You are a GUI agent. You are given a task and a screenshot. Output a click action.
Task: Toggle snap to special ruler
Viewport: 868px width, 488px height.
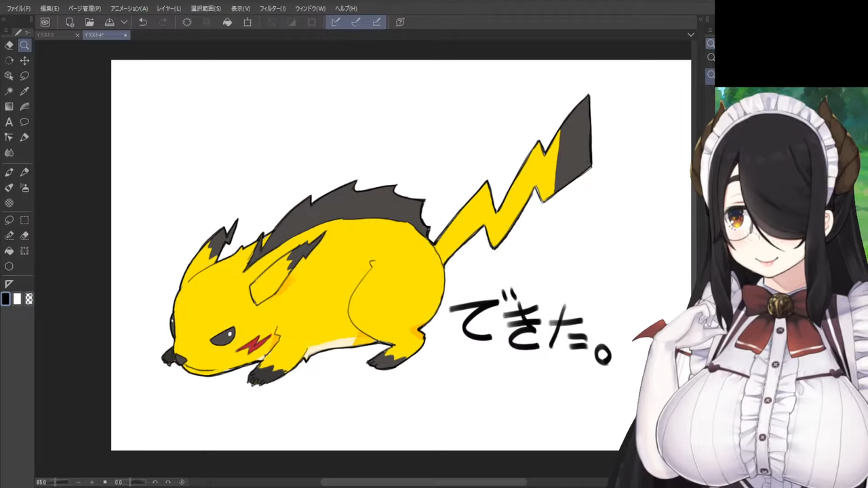tap(356, 22)
